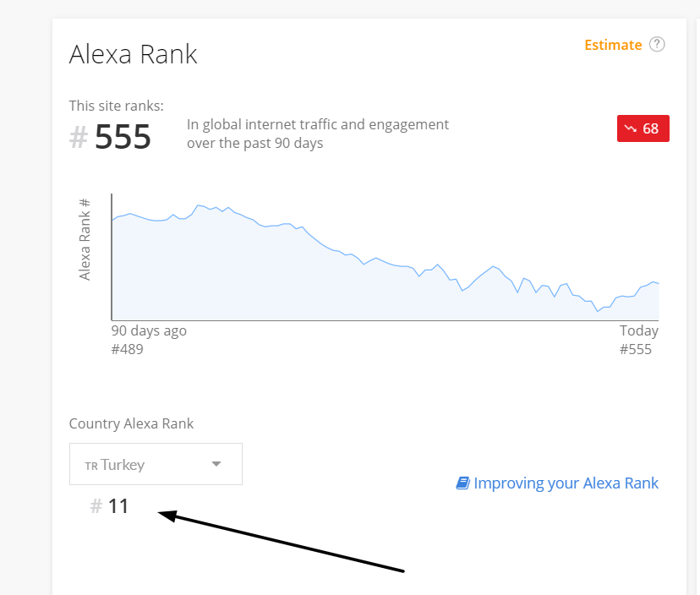Open the Estimate link

pyautogui.click(x=613, y=45)
